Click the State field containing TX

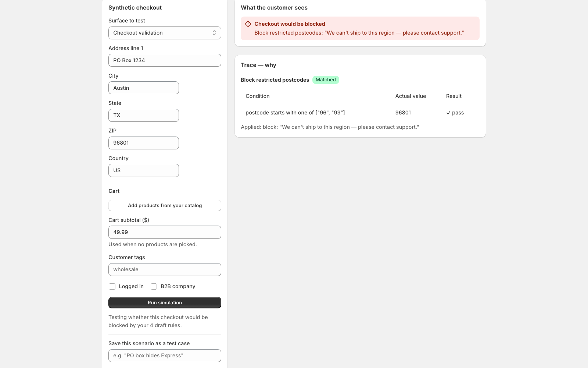pos(144,115)
